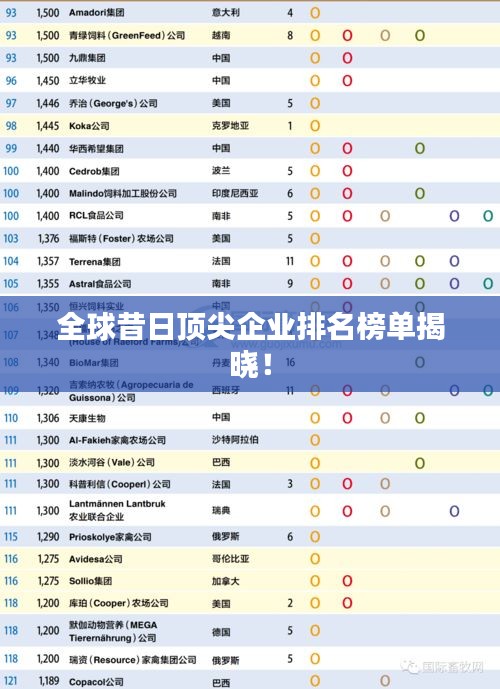Select the MEGA Tierernährung company entry

(113, 631)
